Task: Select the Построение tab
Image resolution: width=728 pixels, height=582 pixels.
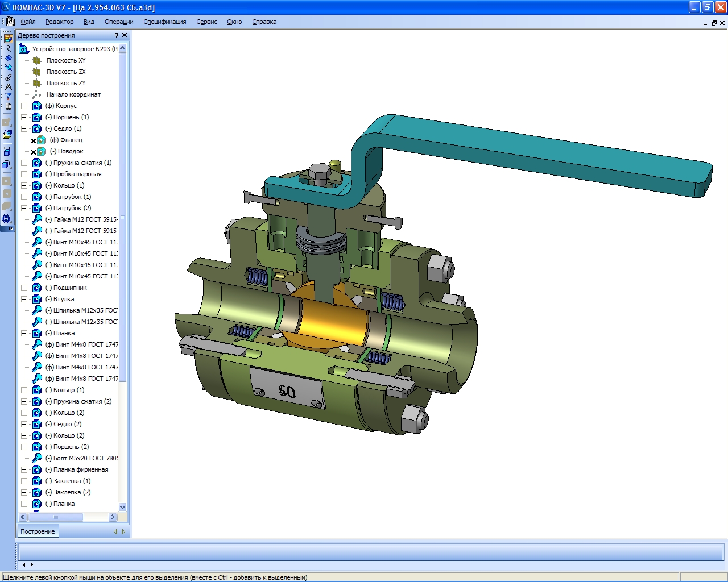Action: 38,531
